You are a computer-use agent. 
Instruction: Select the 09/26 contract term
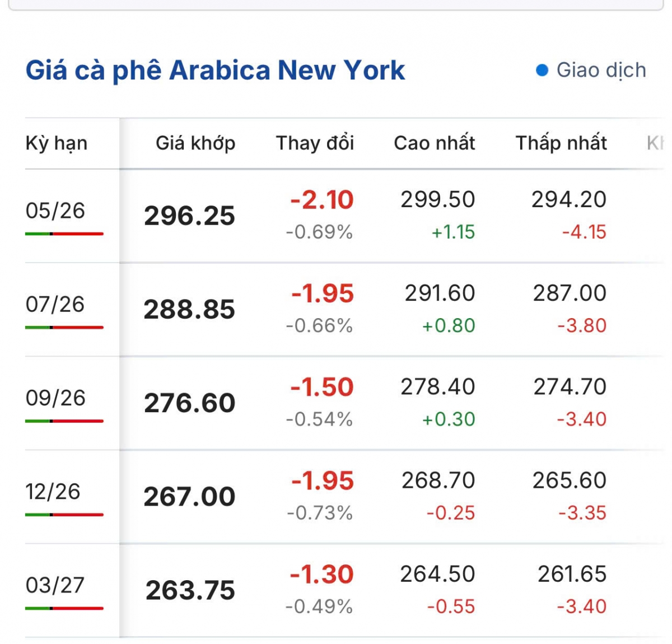pos(55,398)
